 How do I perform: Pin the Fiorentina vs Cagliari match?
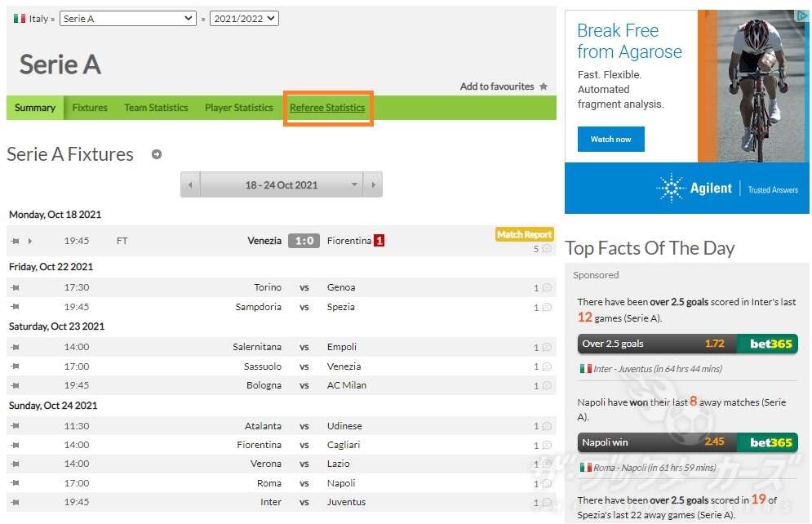pos(15,445)
